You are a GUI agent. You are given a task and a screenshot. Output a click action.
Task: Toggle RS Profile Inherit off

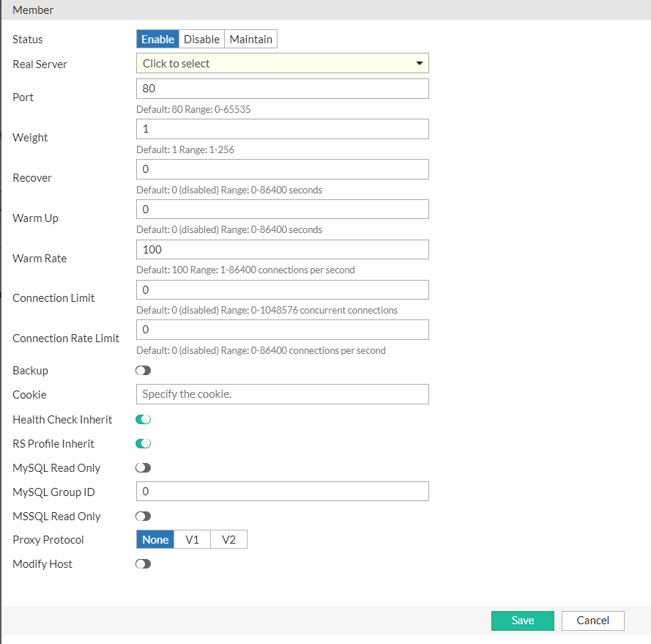click(144, 443)
